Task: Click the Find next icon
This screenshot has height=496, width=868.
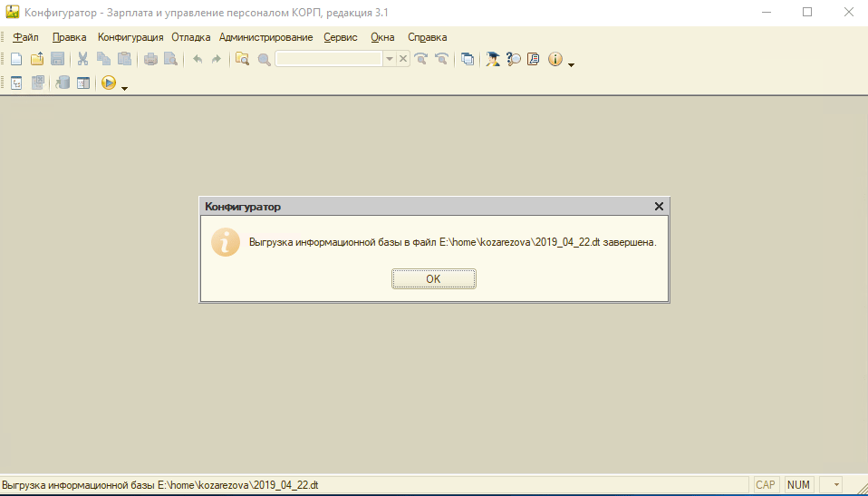Action: coord(421,59)
